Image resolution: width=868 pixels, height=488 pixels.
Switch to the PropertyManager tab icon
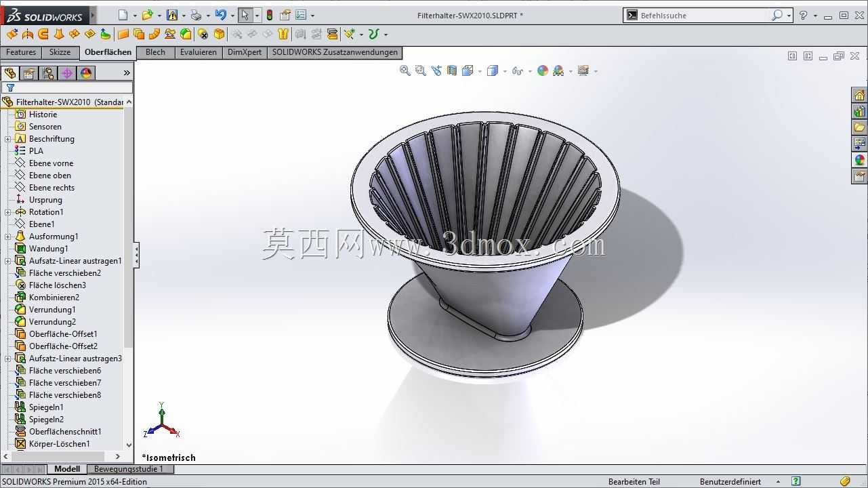(28, 73)
